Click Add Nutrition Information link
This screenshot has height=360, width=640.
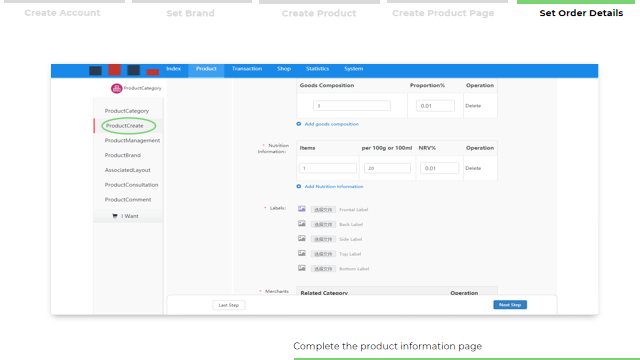[x=334, y=187]
